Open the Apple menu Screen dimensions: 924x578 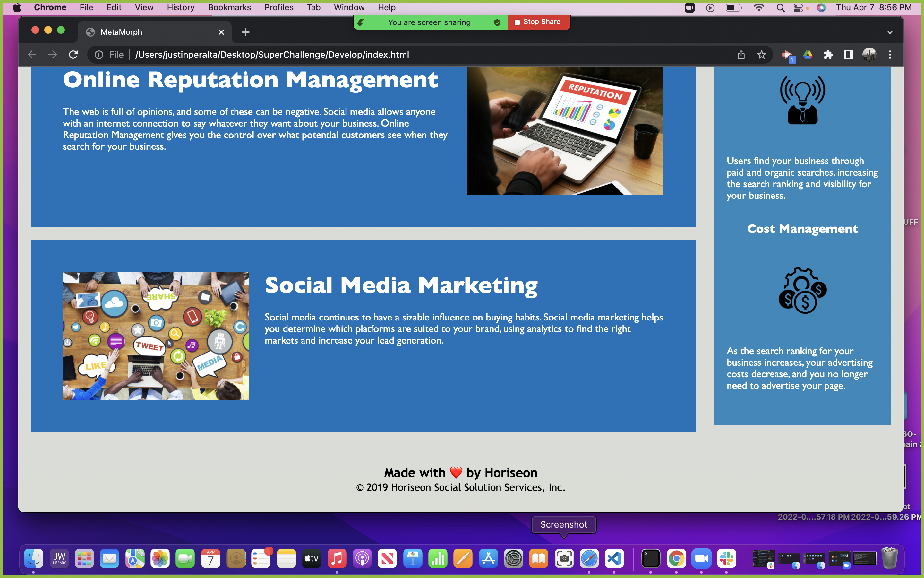point(17,7)
